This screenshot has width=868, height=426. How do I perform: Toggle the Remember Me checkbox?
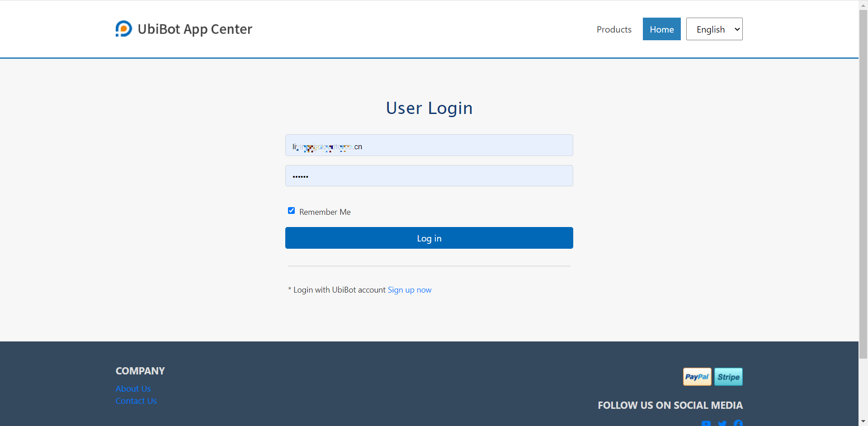click(x=292, y=211)
